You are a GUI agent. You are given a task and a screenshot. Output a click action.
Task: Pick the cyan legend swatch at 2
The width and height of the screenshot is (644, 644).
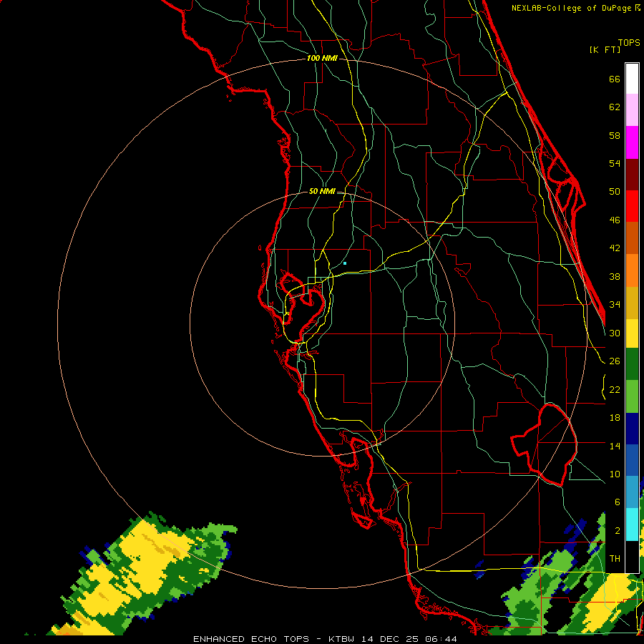click(x=632, y=525)
